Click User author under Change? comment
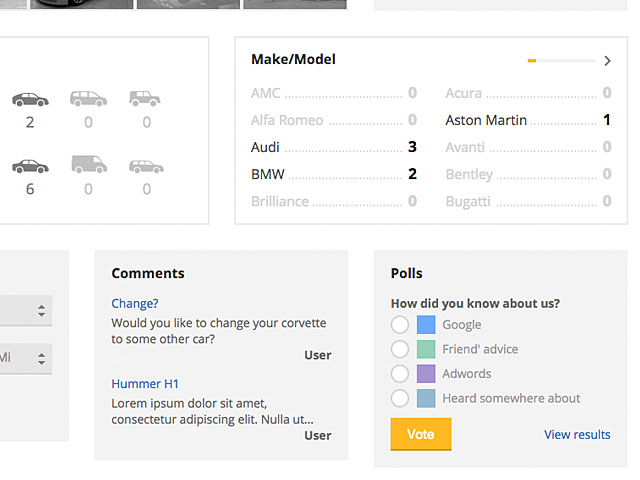 (x=318, y=355)
